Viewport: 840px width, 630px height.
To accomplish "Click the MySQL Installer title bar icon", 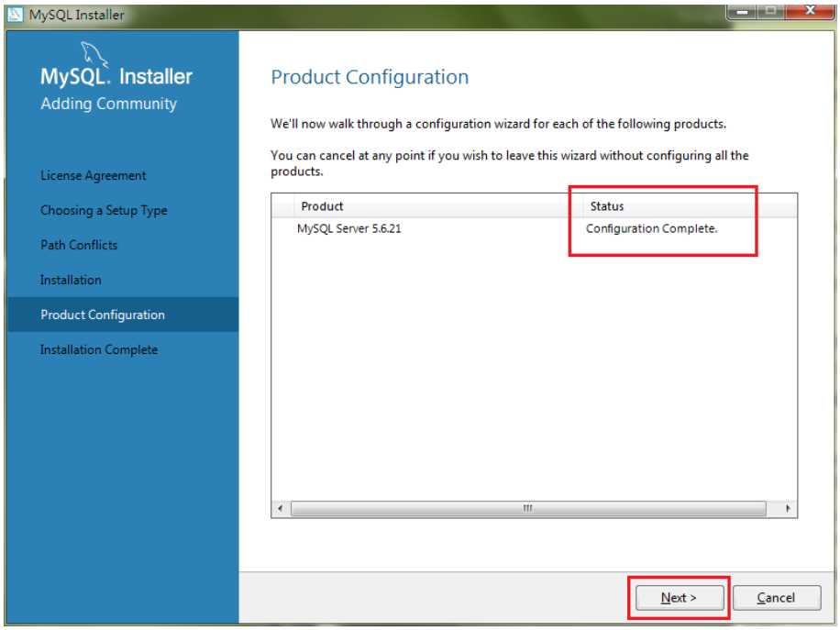I will [16, 14].
